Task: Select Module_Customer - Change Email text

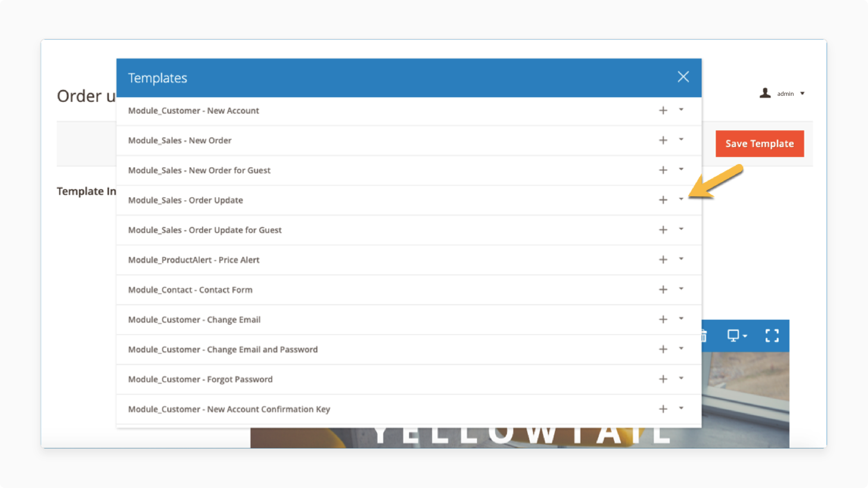Action: (194, 320)
